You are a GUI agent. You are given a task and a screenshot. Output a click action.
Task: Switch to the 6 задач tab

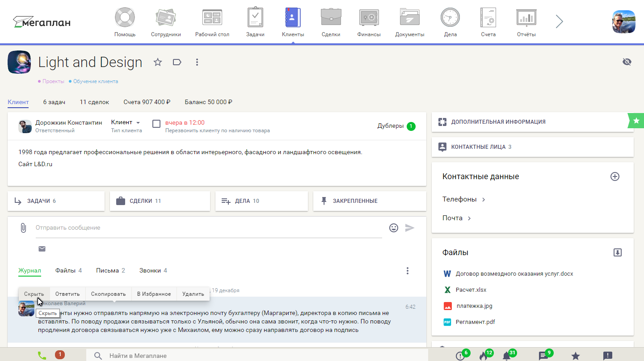pos(54,102)
